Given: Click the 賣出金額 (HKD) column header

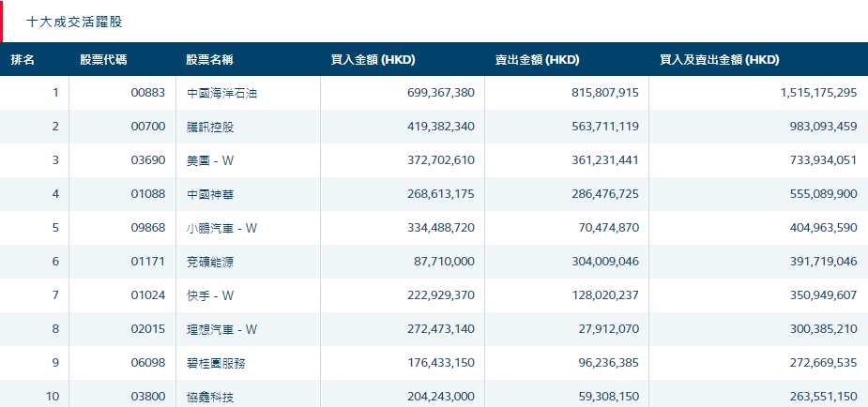Looking at the screenshot, I should (x=537, y=60).
